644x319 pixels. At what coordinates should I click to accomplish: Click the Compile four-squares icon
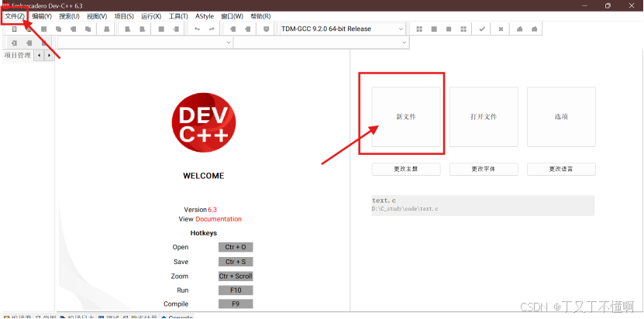(x=419, y=29)
